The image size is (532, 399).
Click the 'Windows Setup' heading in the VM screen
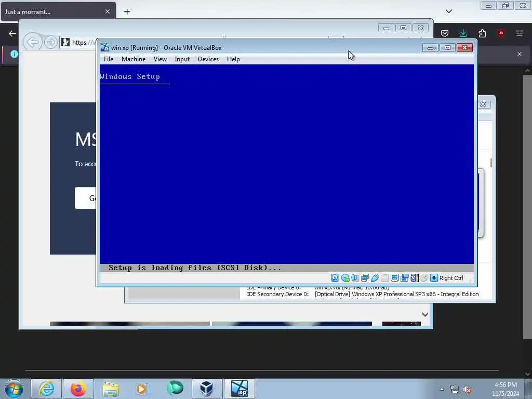click(130, 76)
